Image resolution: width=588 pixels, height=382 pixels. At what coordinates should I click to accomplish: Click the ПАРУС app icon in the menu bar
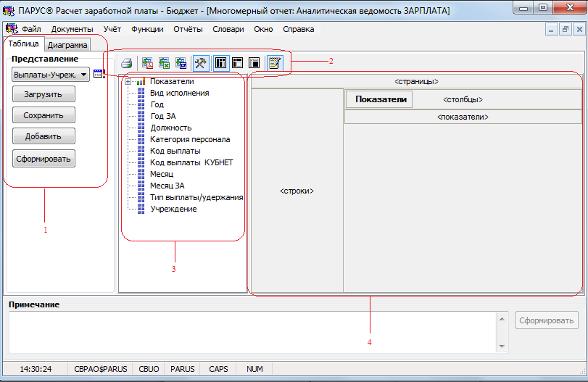click(12, 29)
